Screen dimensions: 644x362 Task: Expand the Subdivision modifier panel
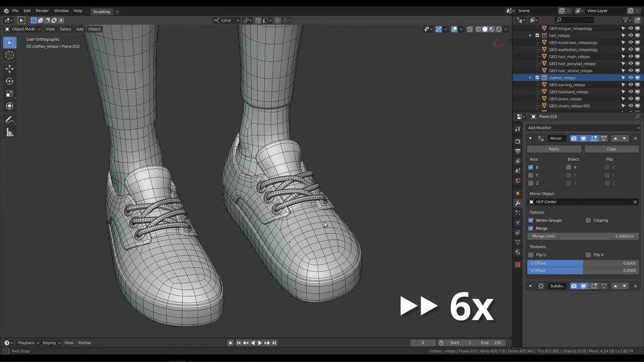coord(530,286)
